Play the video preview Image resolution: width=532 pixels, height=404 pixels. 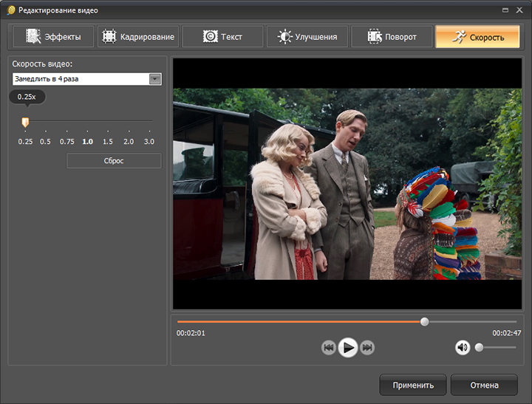(x=348, y=347)
